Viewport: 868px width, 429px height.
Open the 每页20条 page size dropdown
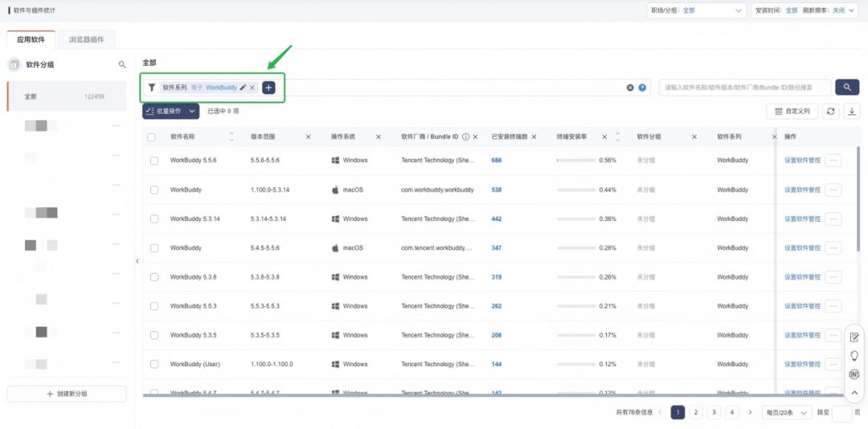pos(787,412)
